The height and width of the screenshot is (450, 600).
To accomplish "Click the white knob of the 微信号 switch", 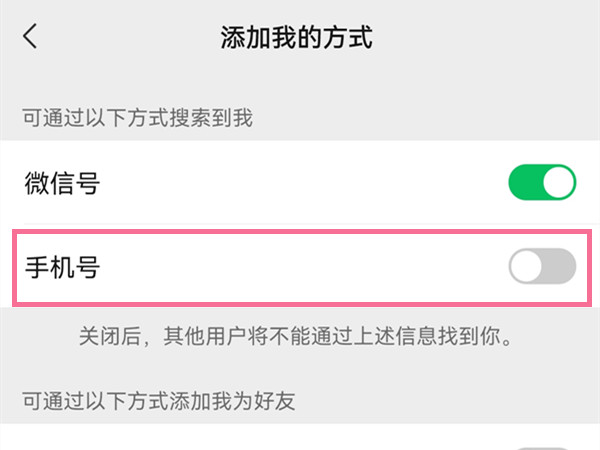I will point(559,183).
